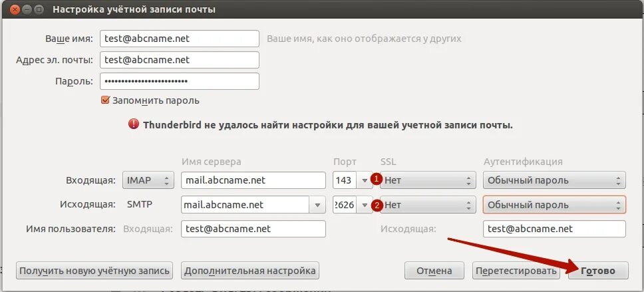Viewport: 644px width, 292px height.
Task: Open the incoming Аутентификация dropdown
Action: click(554, 180)
